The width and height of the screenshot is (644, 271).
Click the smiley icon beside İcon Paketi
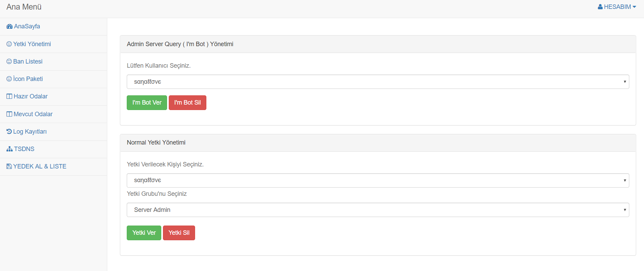click(x=9, y=79)
